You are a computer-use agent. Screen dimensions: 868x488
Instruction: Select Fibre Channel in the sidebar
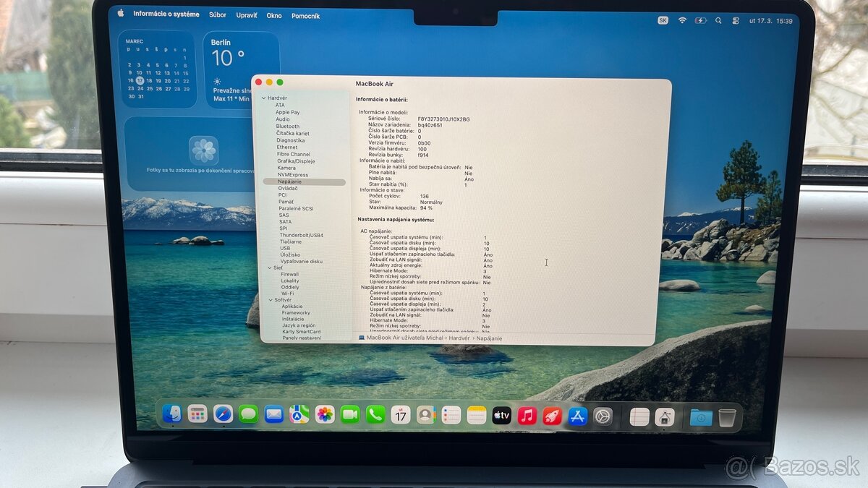tap(294, 154)
